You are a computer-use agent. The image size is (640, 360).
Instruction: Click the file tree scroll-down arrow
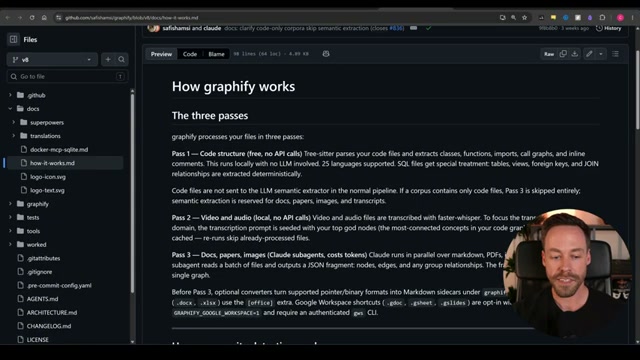[132, 342]
